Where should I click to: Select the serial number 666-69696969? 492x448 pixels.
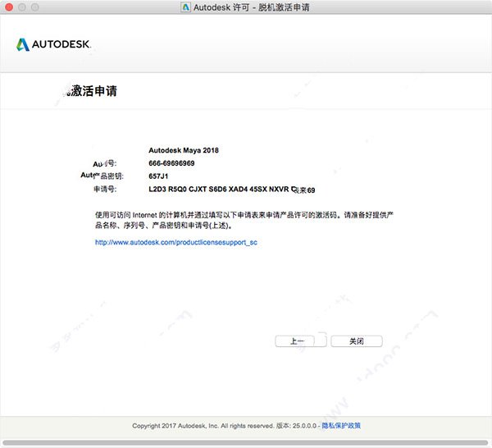coord(171,163)
